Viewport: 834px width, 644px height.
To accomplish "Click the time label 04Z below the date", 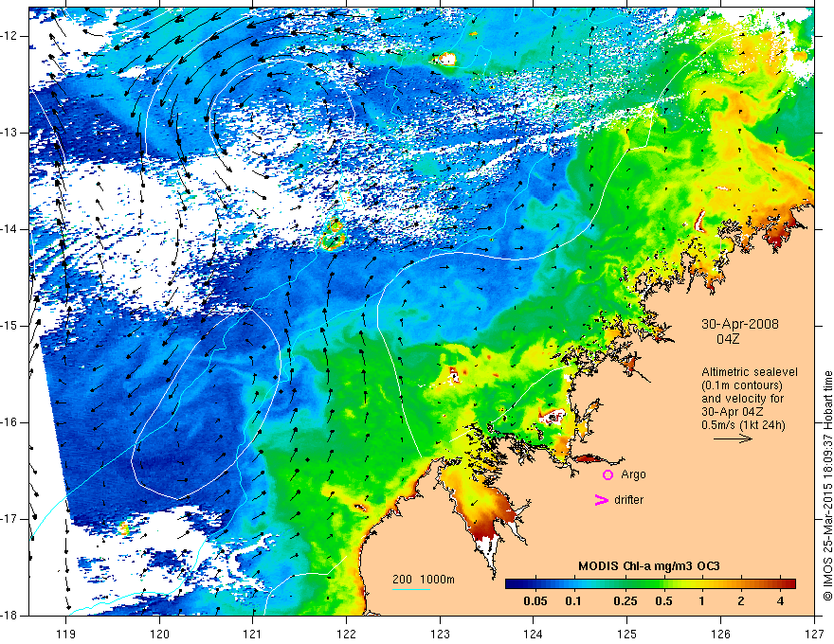I will point(728,339).
